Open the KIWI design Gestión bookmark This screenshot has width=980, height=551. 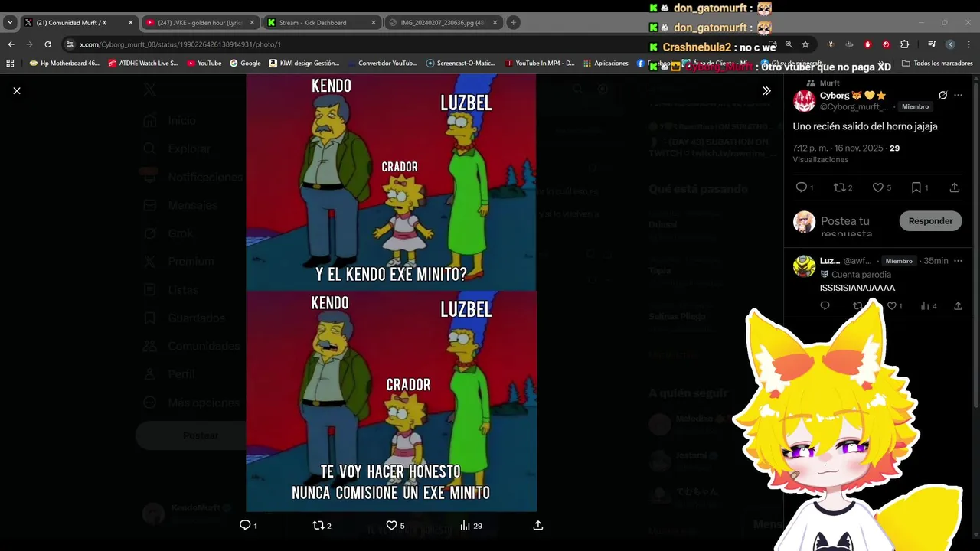304,64
